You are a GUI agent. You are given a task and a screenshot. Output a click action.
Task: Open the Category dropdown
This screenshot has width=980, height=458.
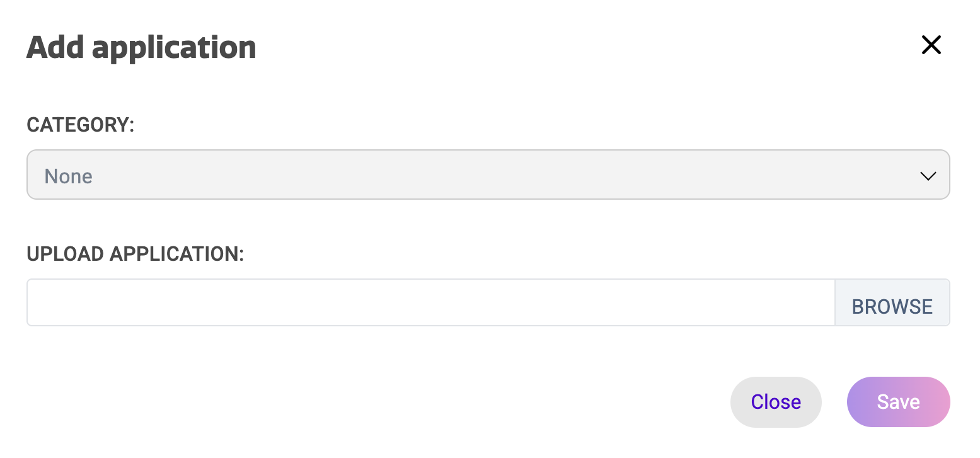click(488, 175)
